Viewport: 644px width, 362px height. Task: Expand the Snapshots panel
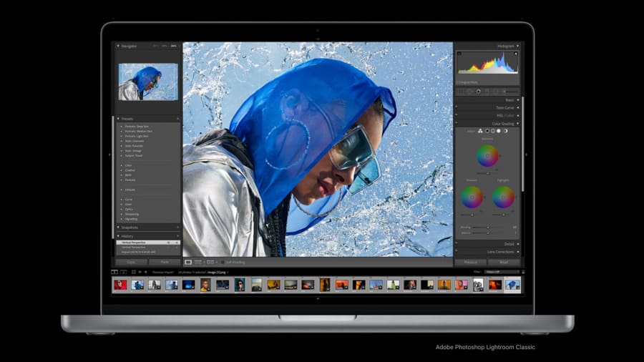(119, 228)
